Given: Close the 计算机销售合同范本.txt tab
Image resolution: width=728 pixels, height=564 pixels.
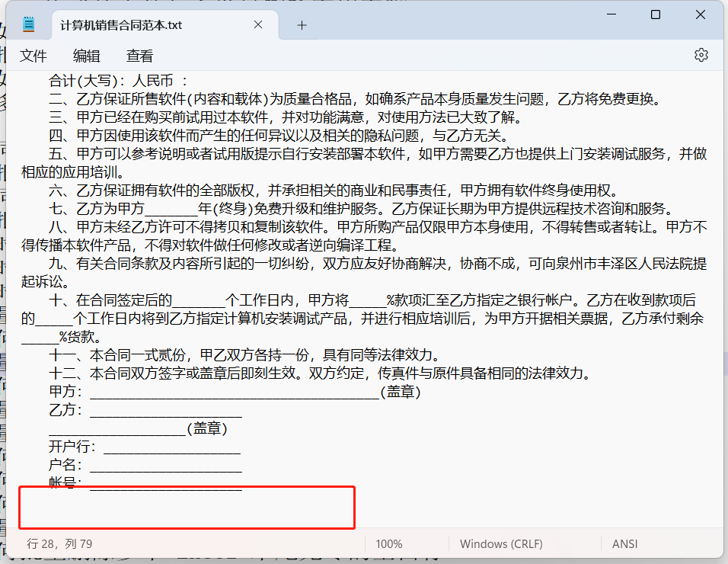Looking at the screenshot, I should [257, 24].
